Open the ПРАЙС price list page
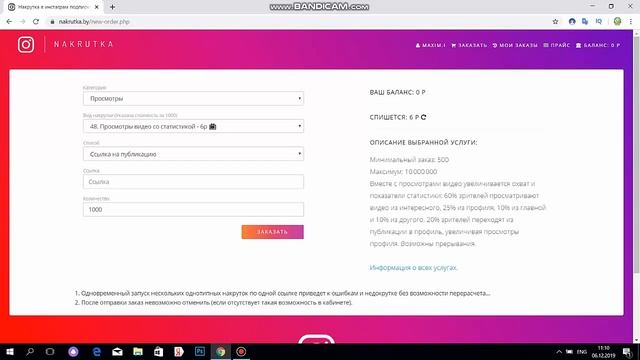 (557, 45)
